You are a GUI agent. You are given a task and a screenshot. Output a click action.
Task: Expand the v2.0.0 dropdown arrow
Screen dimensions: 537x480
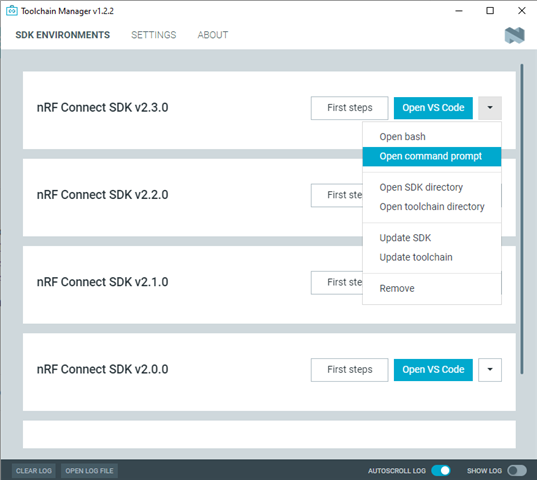point(490,370)
